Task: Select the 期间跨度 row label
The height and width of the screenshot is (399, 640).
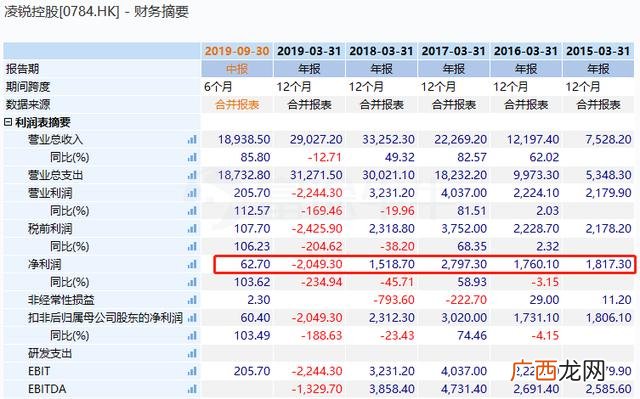Action: click(x=28, y=86)
